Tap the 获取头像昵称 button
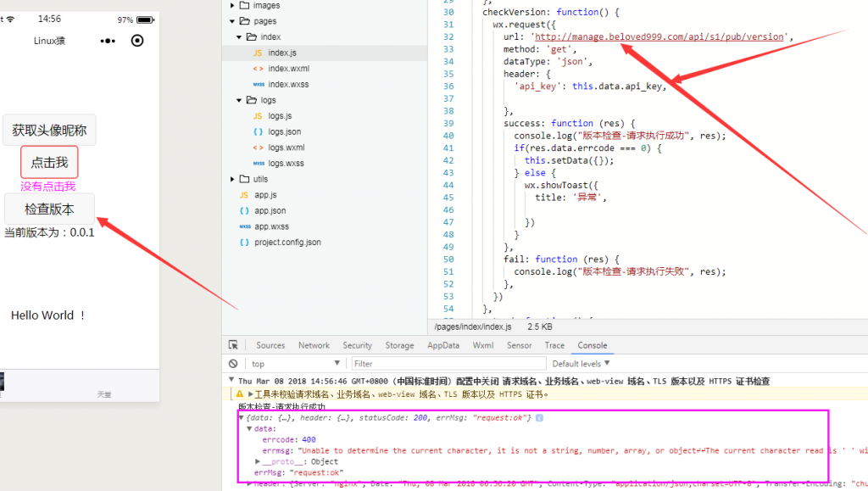 (49, 130)
